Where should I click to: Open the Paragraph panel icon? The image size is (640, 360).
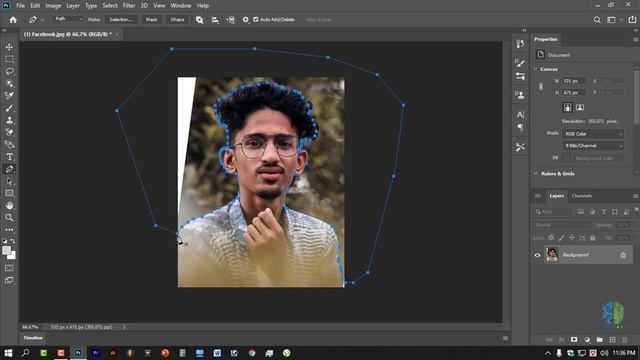coord(520,127)
